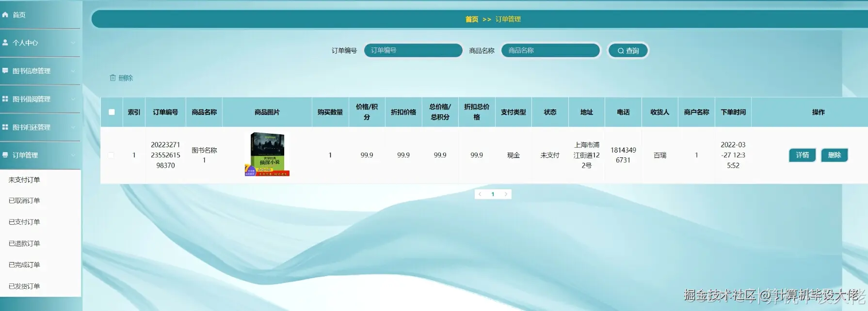This screenshot has height=311, width=868.
Task: Click order number 2022327123552615 98370 cell
Action: click(x=165, y=155)
